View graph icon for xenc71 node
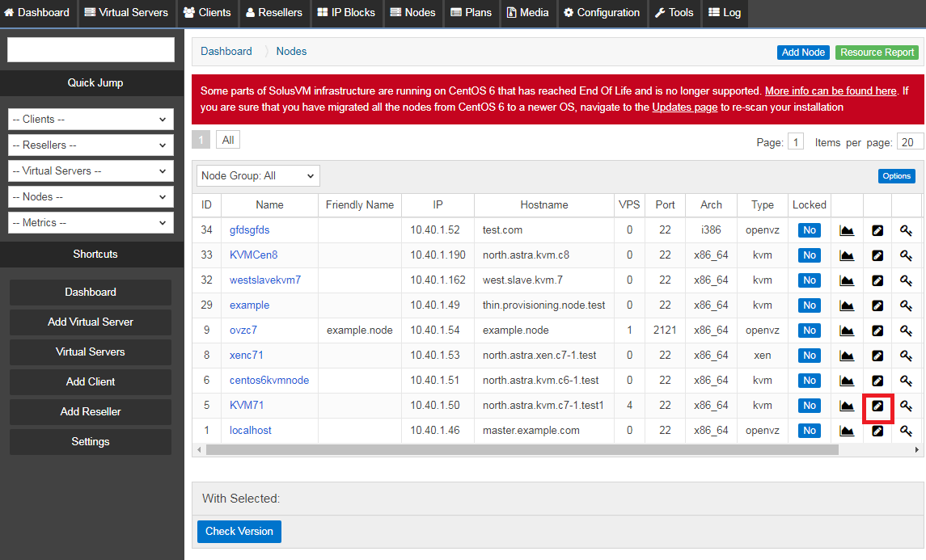This screenshot has height=560, width=926. 846,355
